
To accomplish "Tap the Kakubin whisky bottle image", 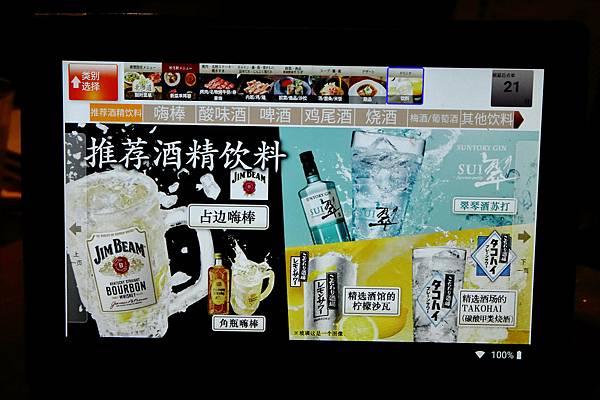I will [218, 284].
